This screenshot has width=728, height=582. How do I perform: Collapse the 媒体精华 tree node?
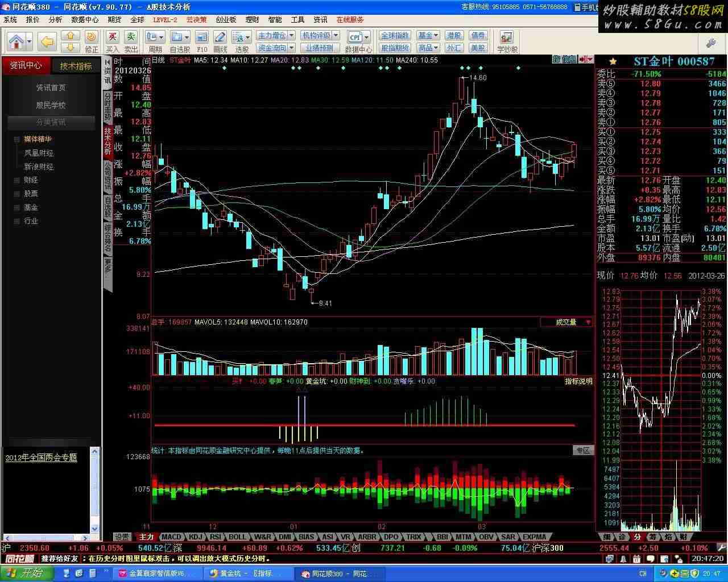click(x=17, y=139)
